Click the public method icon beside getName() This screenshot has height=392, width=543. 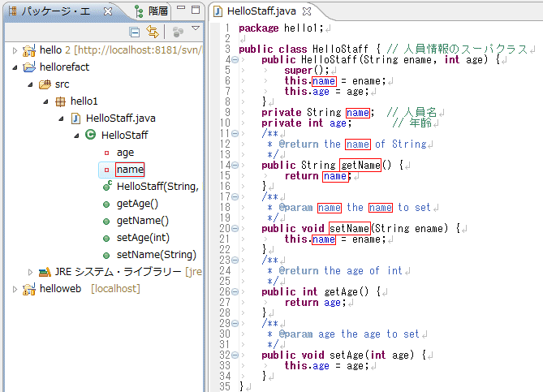(106, 222)
